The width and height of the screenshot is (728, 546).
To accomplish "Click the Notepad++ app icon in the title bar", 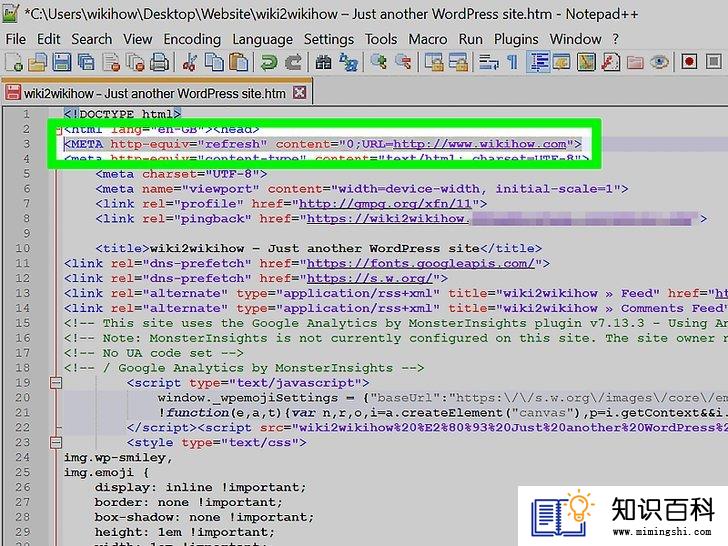I will (x=10, y=13).
